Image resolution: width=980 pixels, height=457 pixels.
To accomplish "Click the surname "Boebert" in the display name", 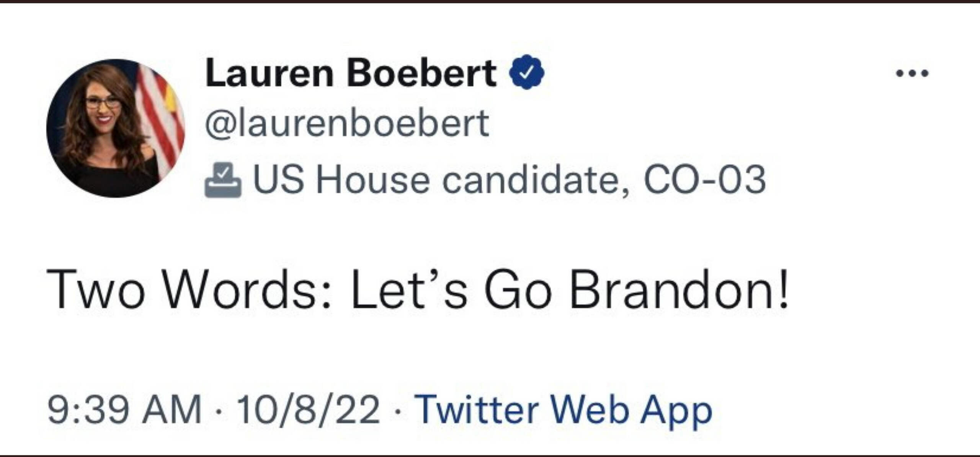I will [421, 73].
